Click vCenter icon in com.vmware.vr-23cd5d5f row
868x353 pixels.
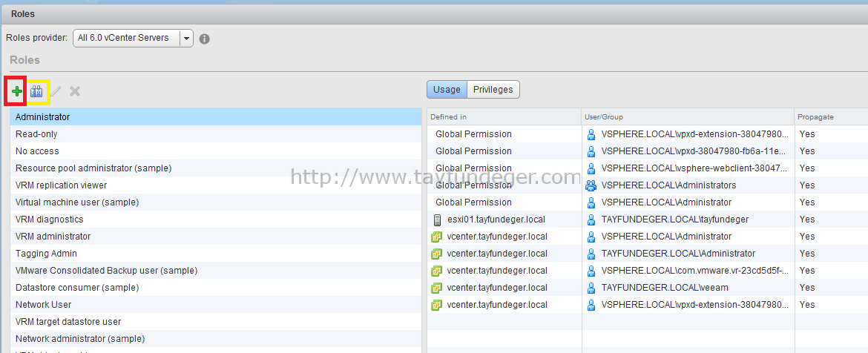point(437,271)
